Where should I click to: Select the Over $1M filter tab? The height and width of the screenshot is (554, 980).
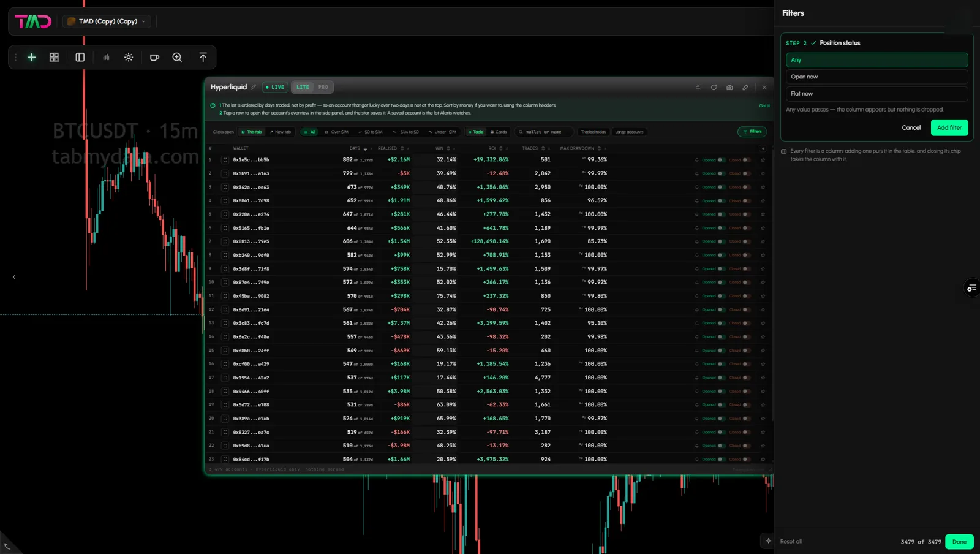point(336,132)
